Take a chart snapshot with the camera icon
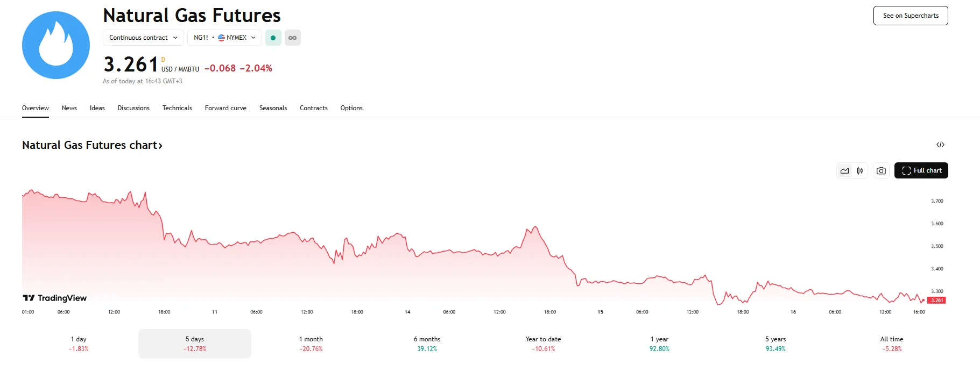 881,170
